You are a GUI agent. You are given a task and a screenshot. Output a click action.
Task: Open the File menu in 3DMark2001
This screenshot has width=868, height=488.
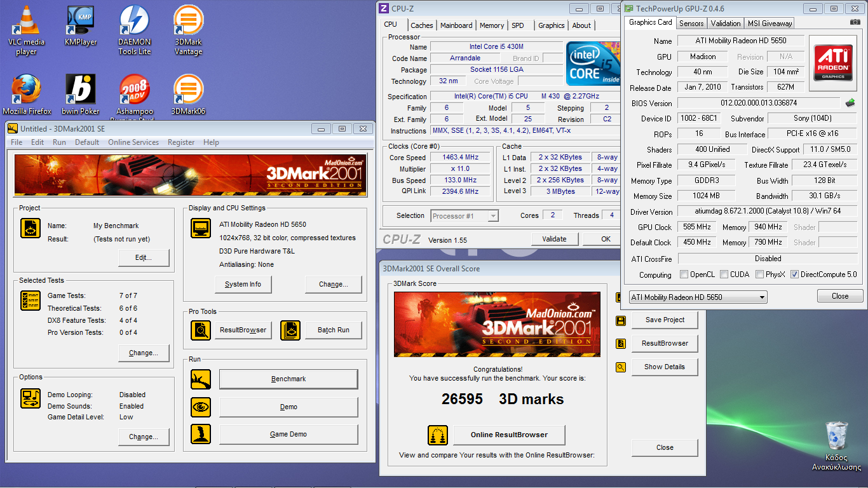(17, 142)
